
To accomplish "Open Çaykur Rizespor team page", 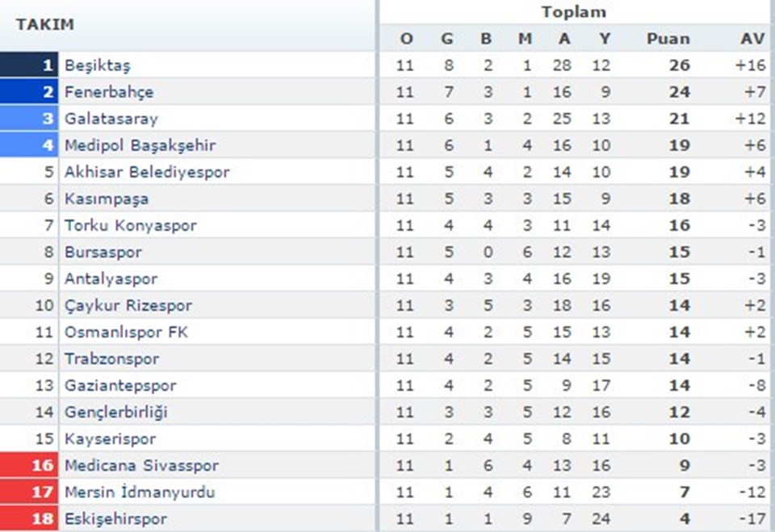I will pyautogui.click(x=128, y=305).
